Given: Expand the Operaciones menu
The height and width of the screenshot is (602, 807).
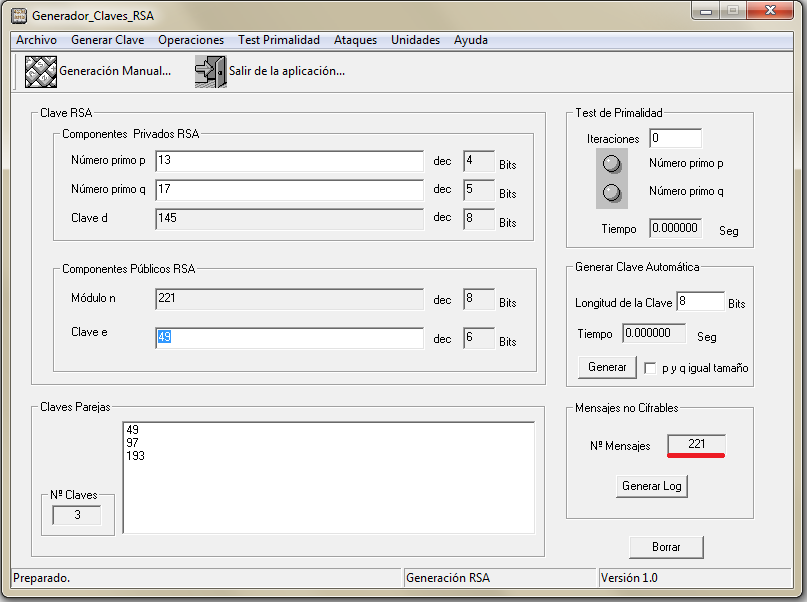Looking at the screenshot, I should [191, 40].
